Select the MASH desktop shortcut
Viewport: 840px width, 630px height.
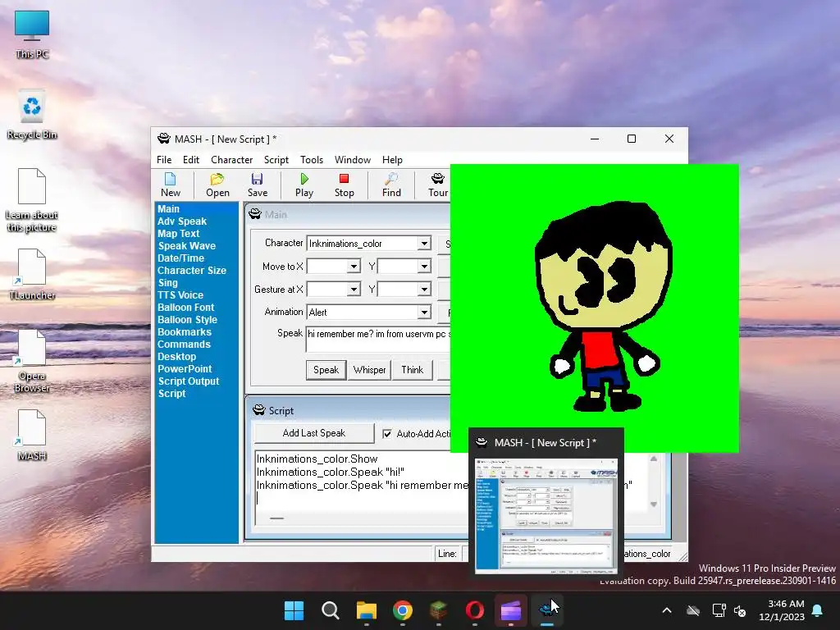click(32, 435)
